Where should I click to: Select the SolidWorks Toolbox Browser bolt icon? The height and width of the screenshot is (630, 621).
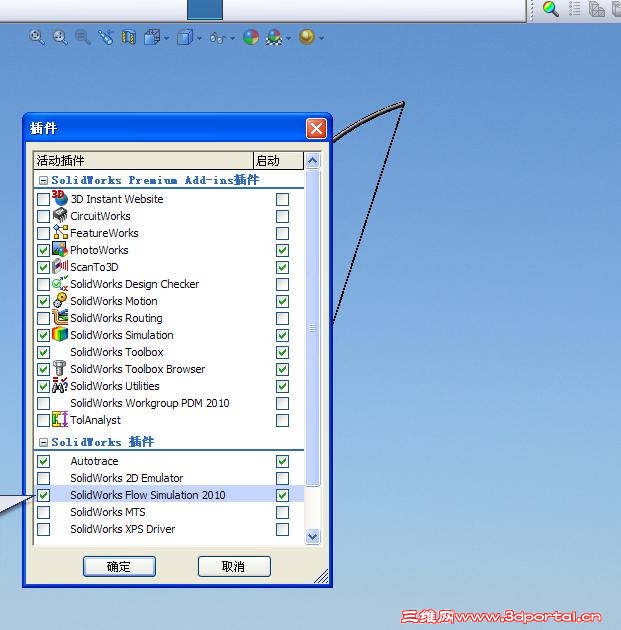pos(60,368)
